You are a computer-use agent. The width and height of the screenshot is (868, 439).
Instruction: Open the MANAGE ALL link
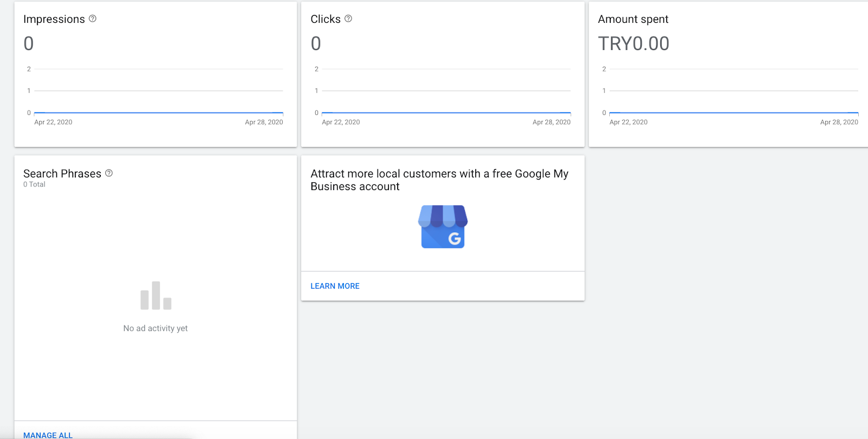tap(48, 435)
